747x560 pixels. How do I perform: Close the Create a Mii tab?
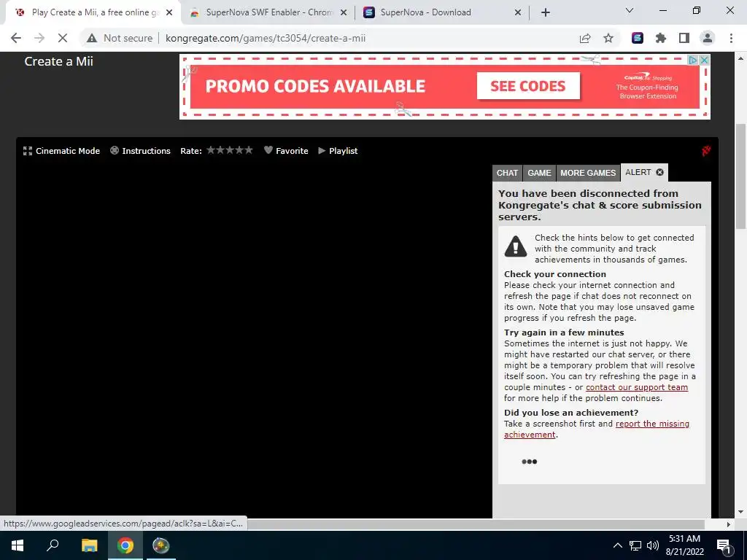pyautogui.click(x=169, y=13)
